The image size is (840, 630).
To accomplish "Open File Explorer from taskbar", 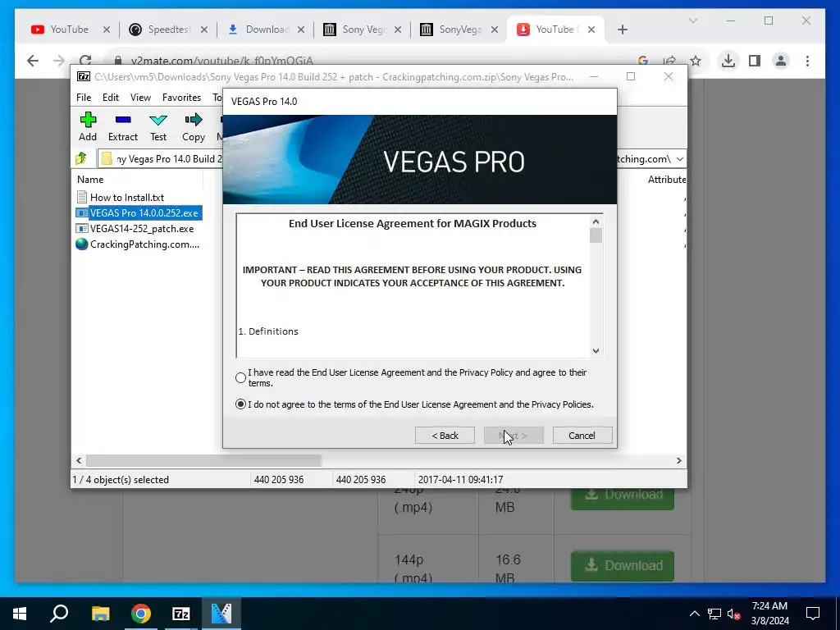I will [100, 614].
